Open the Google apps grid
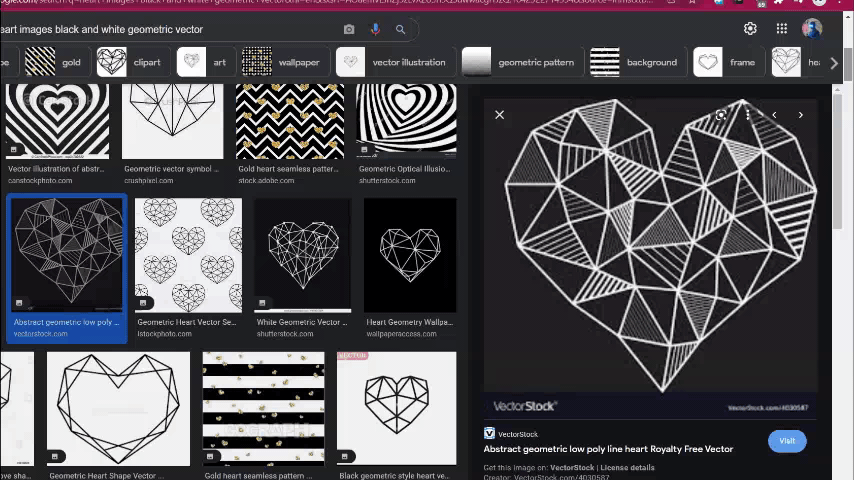Image resolution: width=854 pixels, height=480 pixels. tap(782, 28)
